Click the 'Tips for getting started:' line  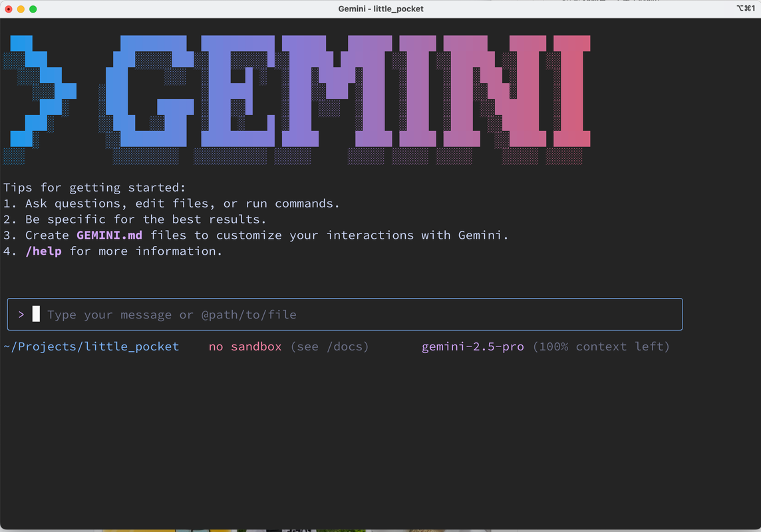click(94, 187)
